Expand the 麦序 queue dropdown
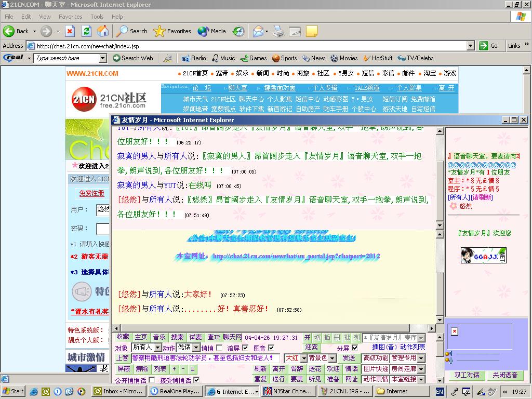 [421, 338]
